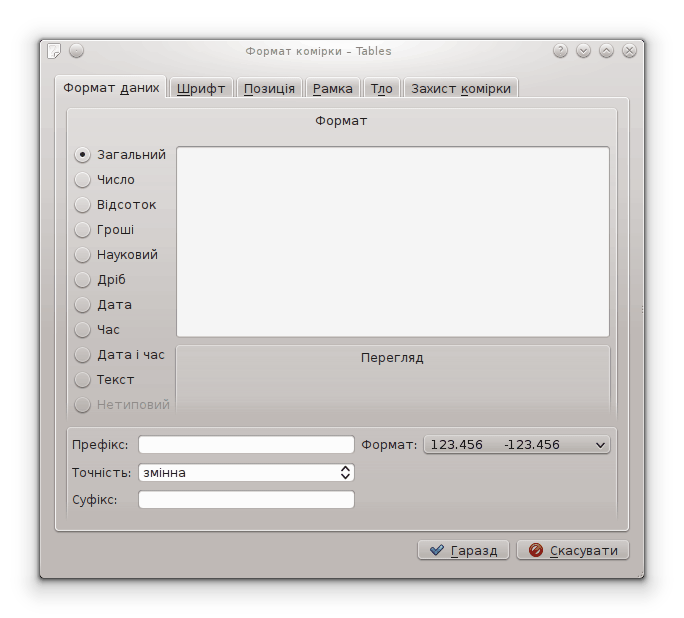Choose the Відсоток format option
The height and width of the screenshot is (618, 684).
click(x=83, y=205)
